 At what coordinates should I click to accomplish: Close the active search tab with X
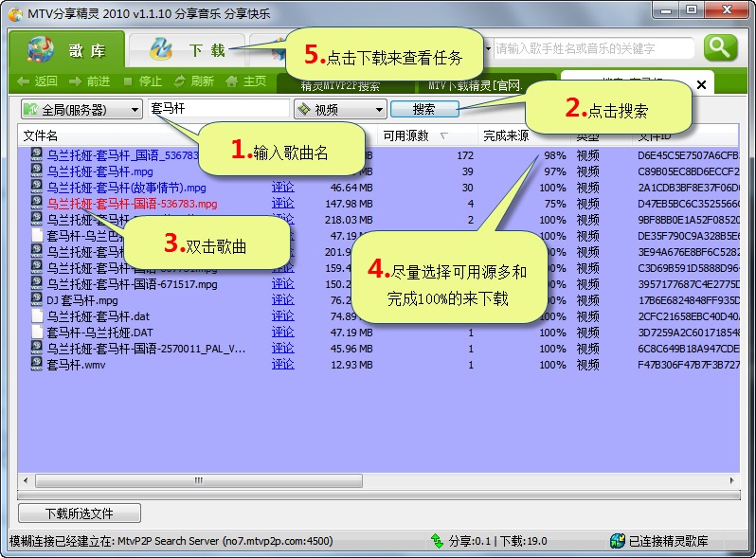click(x=701, y=85)
